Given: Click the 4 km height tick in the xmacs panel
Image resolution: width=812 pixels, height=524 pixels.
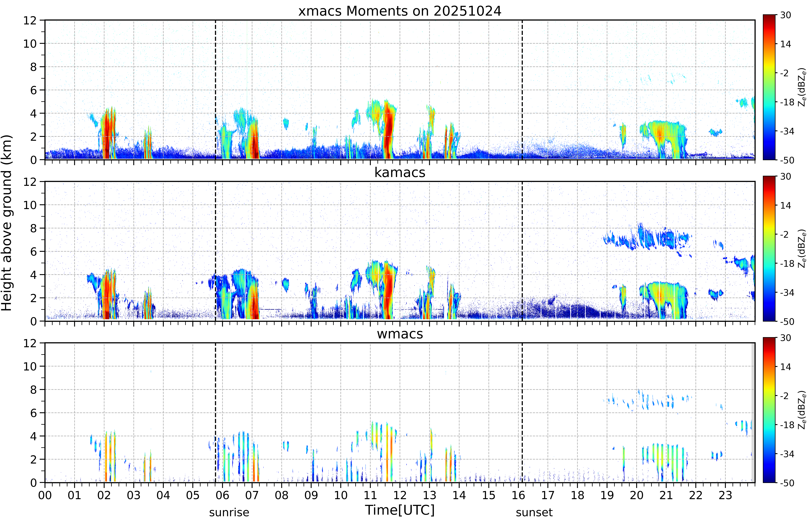Looking at the screenshot, I should click(x=33, y=113).
